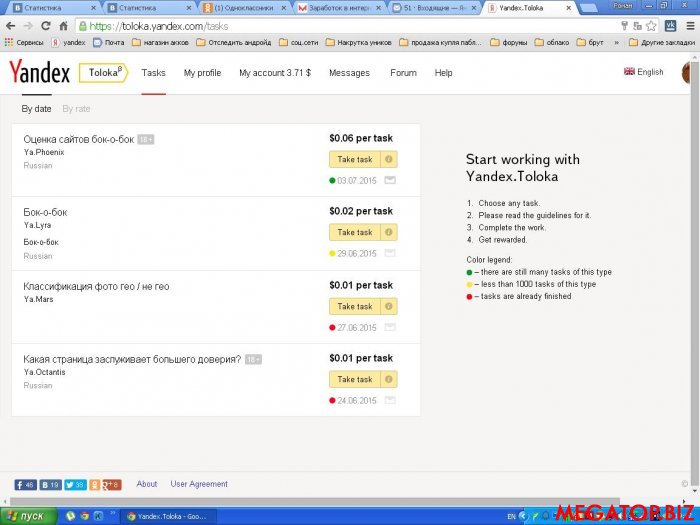Click the address bar URL field
The width and height of the screenshot is (700, 525).
pyautogui.click(x=348, y=26)
